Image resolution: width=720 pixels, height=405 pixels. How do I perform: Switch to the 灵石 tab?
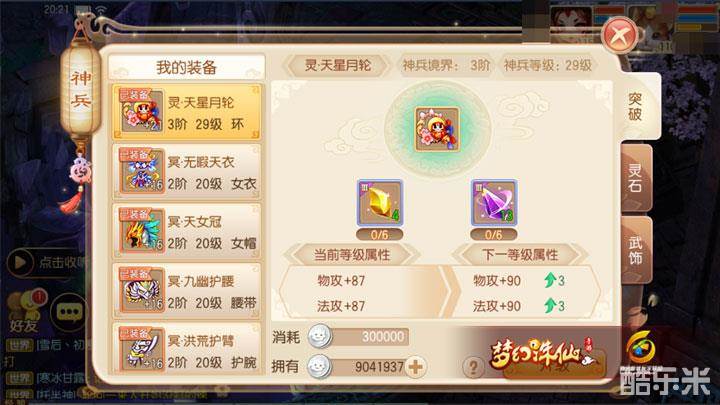[636, 178]
